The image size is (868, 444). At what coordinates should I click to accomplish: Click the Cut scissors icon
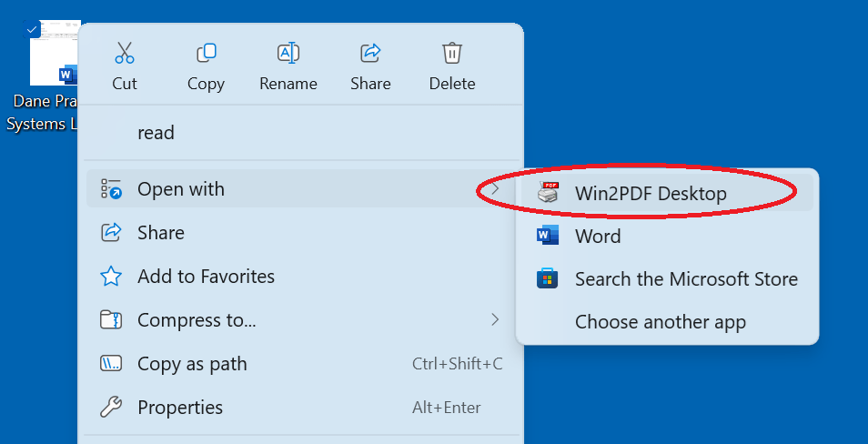pyautogui.click(x=125, y=54)
